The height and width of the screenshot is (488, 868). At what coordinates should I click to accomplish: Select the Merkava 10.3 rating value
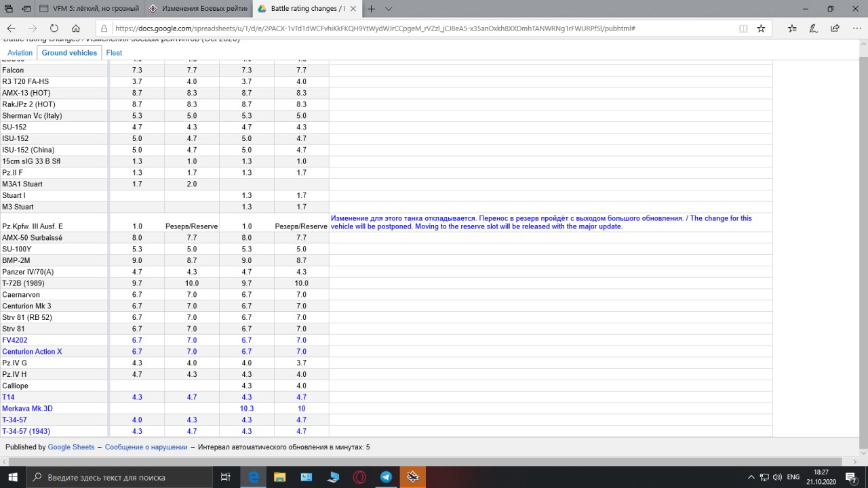247,409
